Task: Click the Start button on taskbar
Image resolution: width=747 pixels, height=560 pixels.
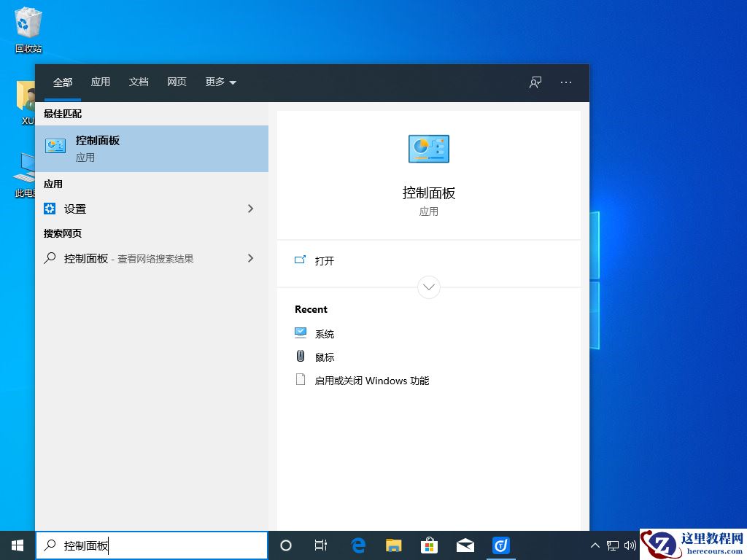Action: 16,545
